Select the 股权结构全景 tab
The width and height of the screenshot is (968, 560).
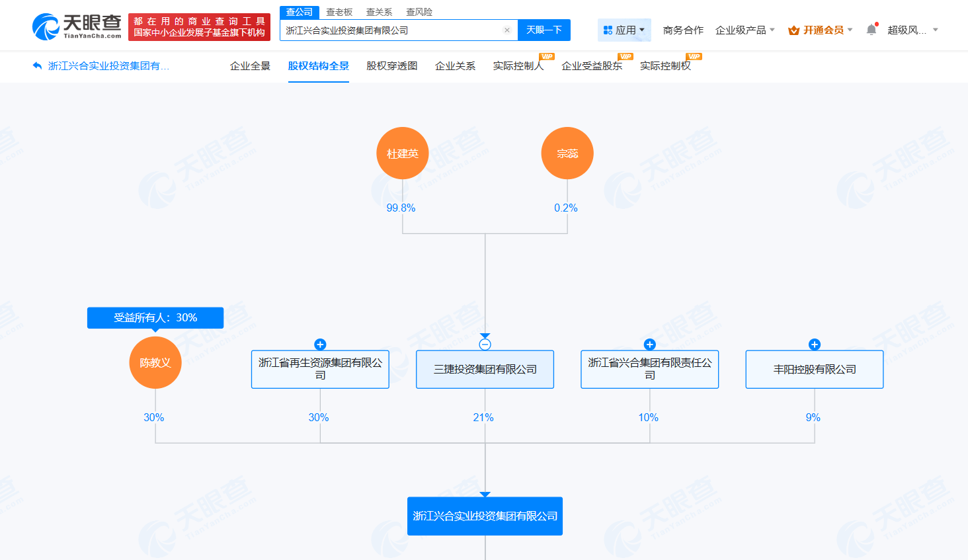319,66
